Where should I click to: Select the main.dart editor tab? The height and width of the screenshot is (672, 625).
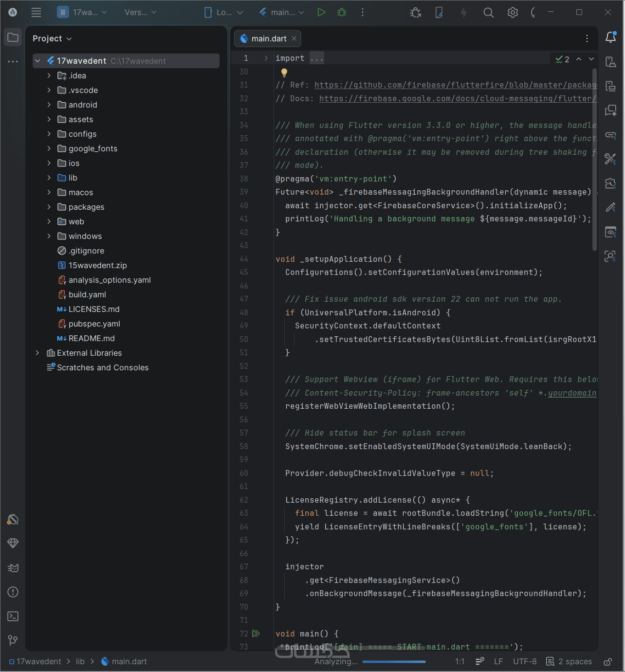pyautogui.click(x=268, y=38)
